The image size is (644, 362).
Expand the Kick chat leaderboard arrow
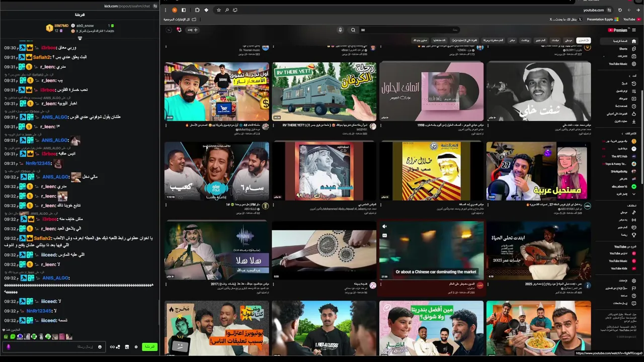pos(80,38)
